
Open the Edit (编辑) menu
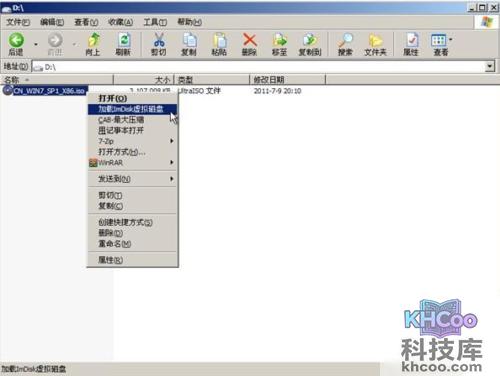click(x=52, y=22)
